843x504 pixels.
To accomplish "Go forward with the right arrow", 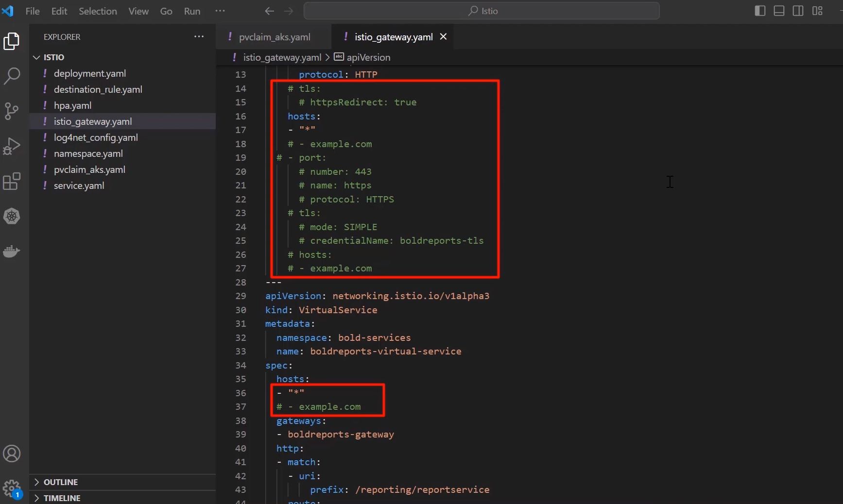I will (x=289, y=11).
